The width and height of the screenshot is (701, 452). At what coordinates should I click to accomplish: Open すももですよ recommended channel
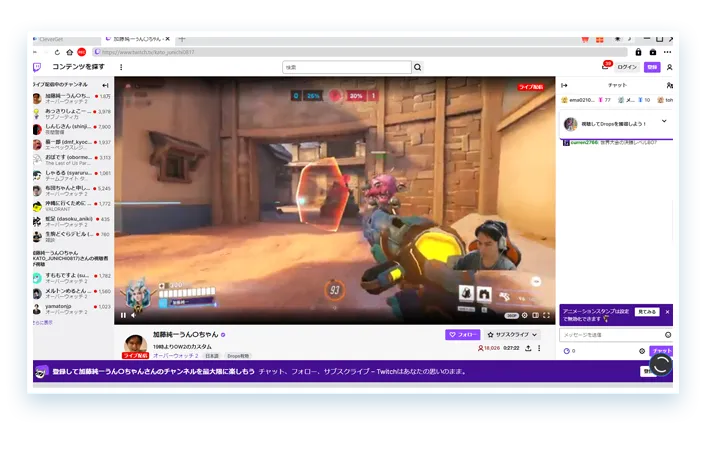[72, 278]
